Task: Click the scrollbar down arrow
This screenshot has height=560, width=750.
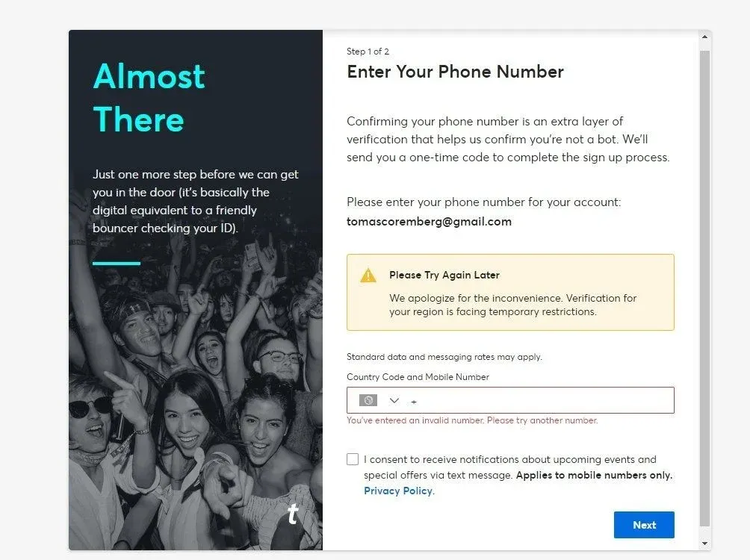Action: coord(704,543)
